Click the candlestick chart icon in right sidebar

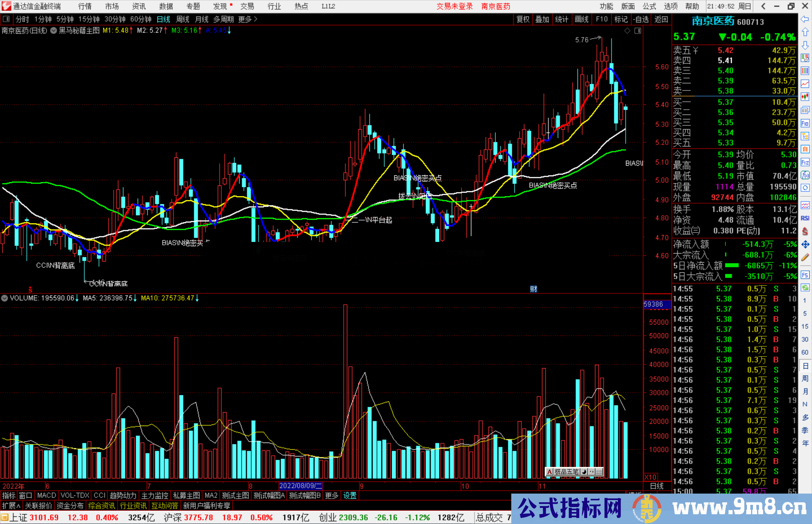[x=805, y=97]
